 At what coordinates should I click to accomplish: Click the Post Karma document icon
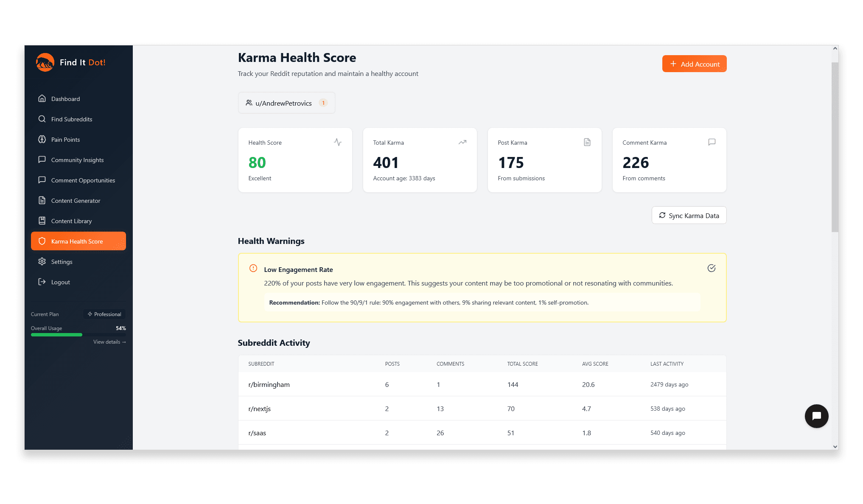click(587, 142)
